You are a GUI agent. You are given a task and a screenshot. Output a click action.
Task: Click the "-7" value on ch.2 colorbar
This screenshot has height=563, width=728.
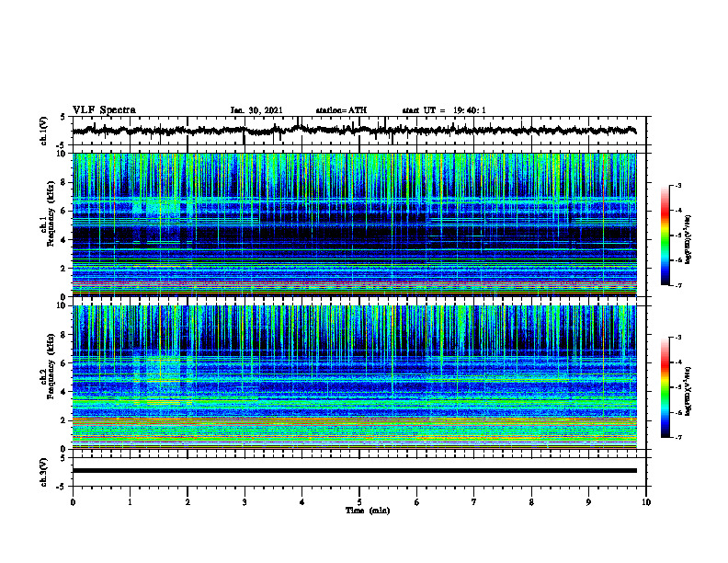point(677,437)
